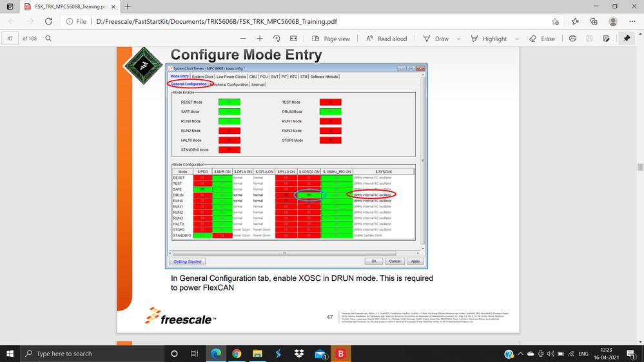The image size is (644, 362).
Task: Open the Mail app from taskbar
Action: (320, 354)
